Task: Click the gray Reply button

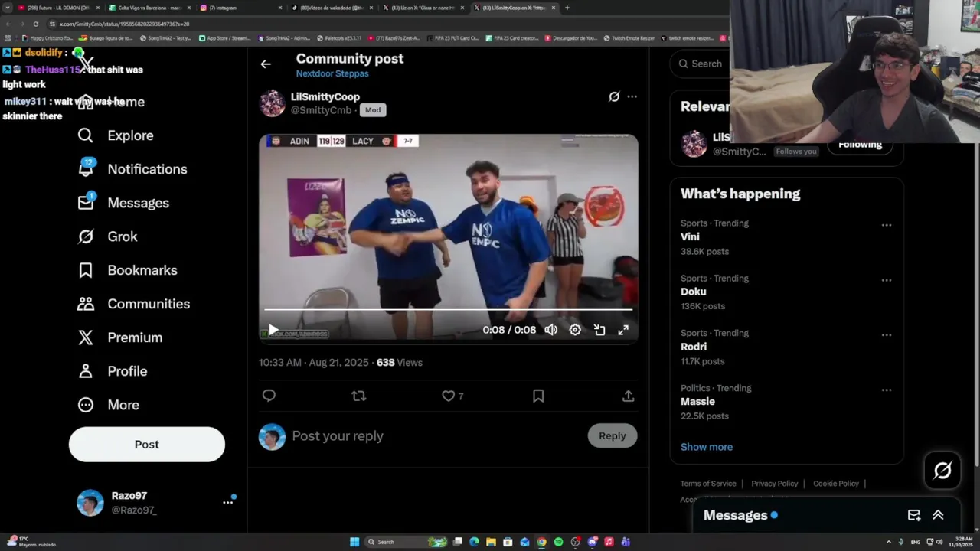Action: click(612, 435)
